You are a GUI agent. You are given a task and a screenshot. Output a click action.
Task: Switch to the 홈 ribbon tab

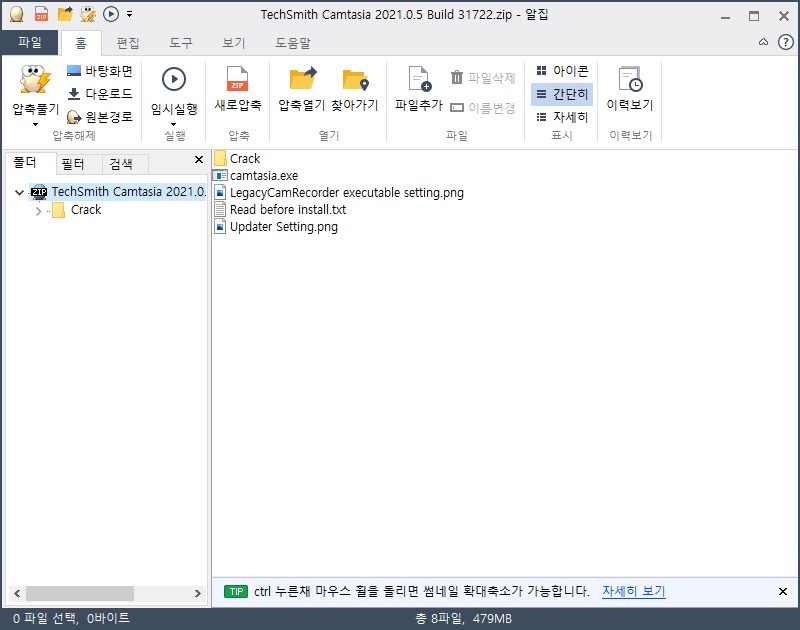[81, 43]
